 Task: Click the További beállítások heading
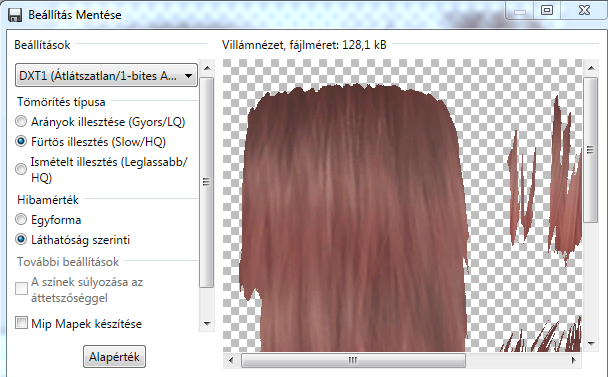(68, 262)
